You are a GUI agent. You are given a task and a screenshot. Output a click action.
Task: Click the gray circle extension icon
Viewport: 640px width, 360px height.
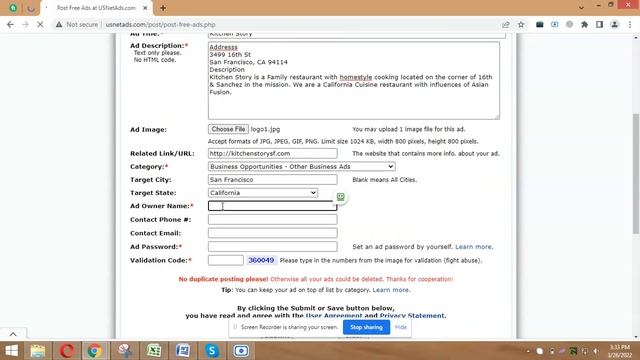click(569, 24)
